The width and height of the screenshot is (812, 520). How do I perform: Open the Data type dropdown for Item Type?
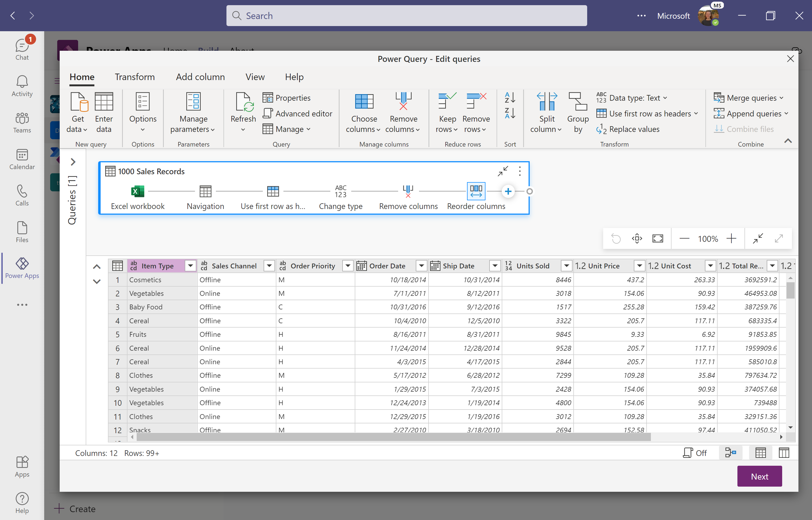(133, 265)
